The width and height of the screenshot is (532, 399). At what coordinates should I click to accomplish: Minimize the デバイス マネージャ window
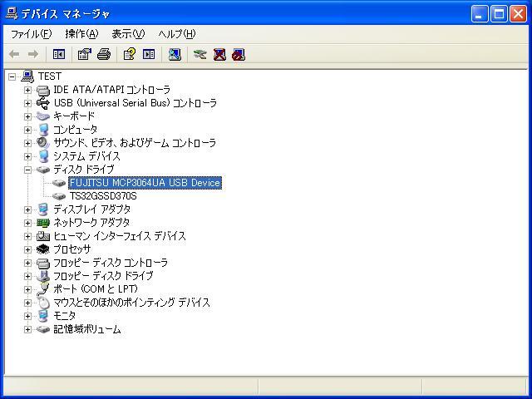point(480,14)
